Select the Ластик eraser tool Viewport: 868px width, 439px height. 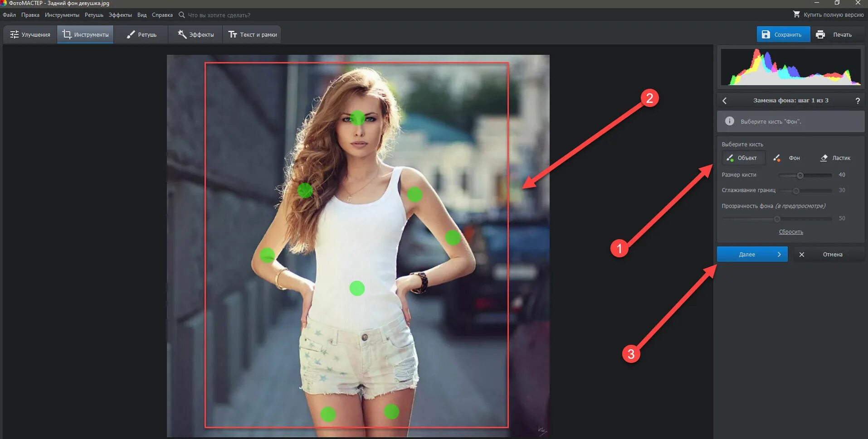click(835, 158)
